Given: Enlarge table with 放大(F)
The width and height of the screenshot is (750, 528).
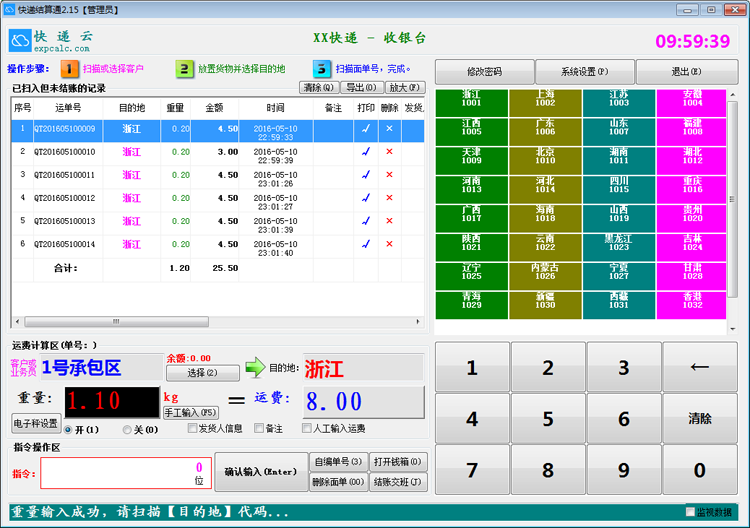Looking at the screenshot, I should (404, 88).
